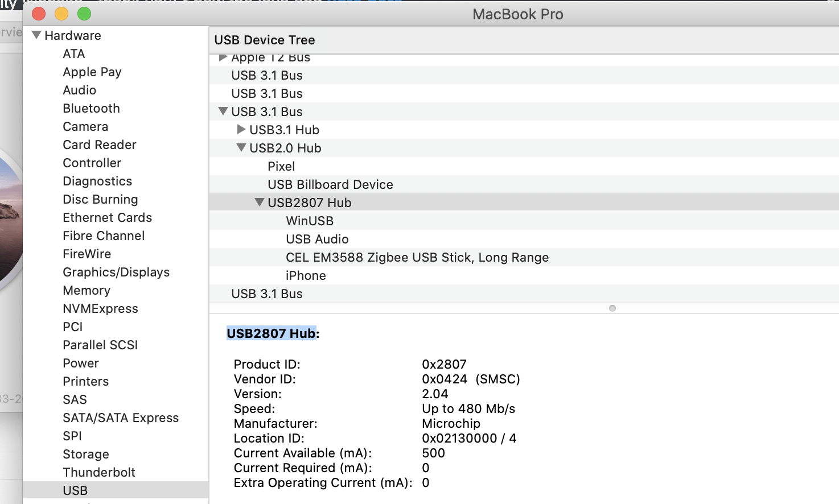View the Camera hardware information

[85, 126]
